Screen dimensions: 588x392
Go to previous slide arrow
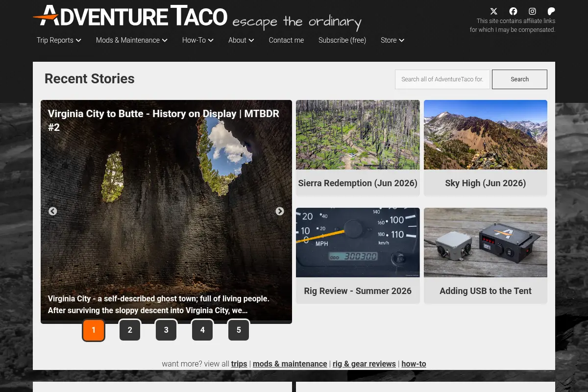[52, 211]
